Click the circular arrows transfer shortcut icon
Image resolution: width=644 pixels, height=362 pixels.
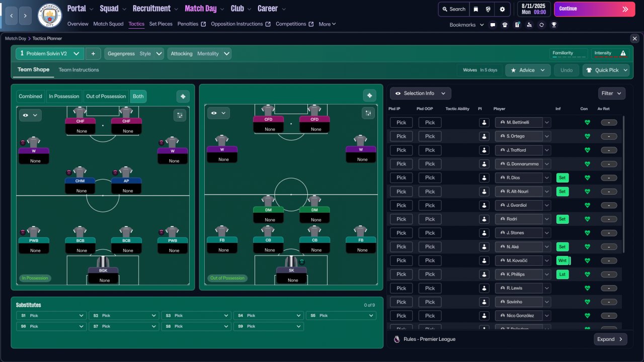coord(541,25)
